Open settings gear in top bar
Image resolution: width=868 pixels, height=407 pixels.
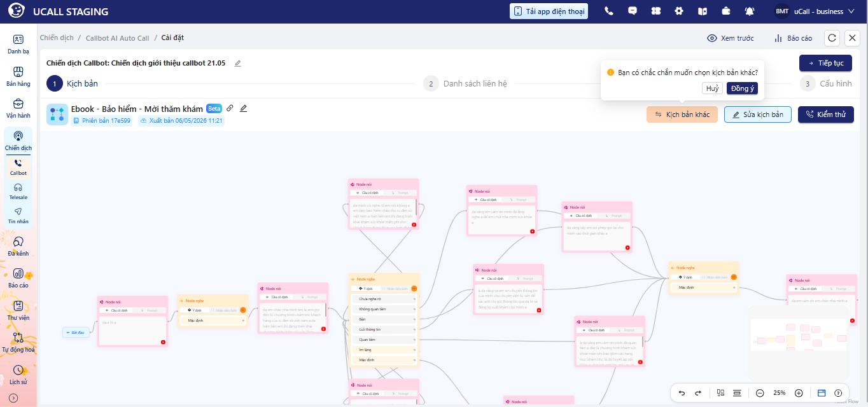pos(679,11)
